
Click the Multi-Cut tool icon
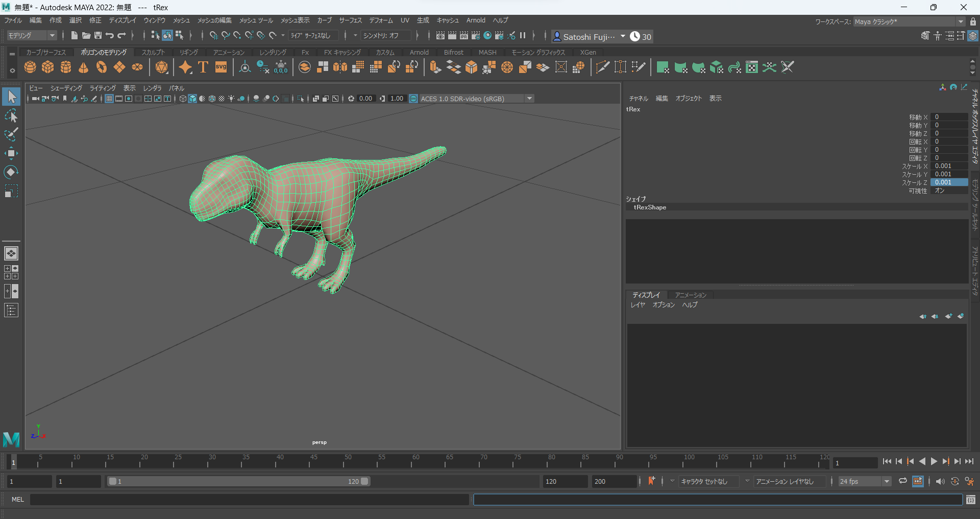(x=603, y=67)
